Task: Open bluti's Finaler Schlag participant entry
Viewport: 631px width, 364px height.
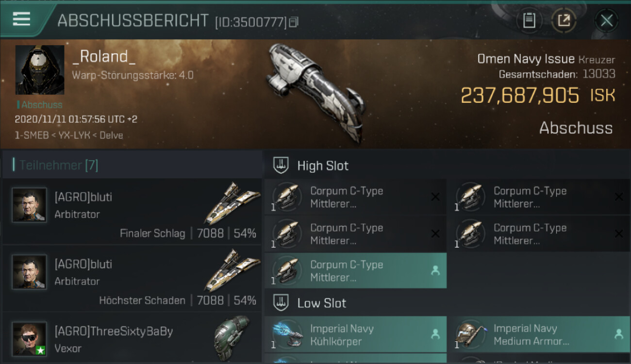Action: (x=132, y=212)
